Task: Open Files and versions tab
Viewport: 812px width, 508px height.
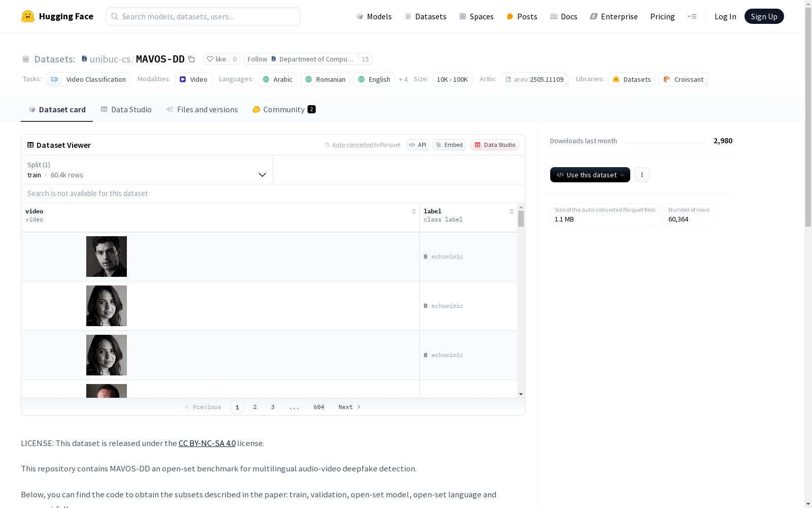Action: 202,109
